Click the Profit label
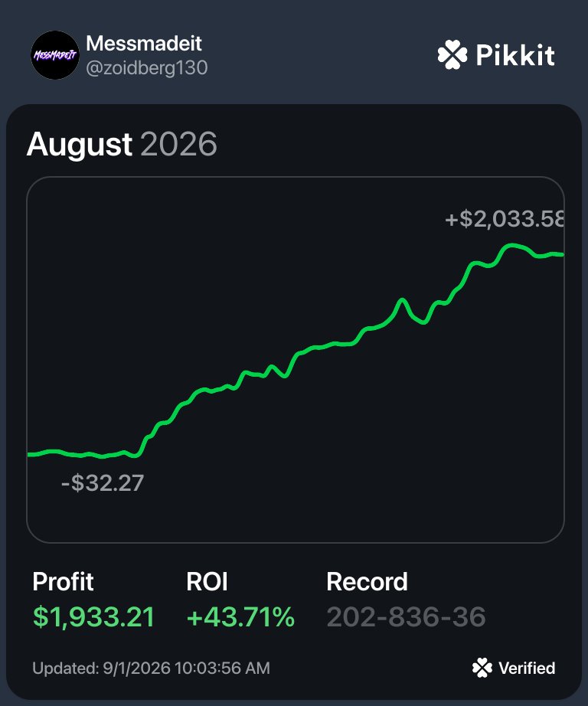This screenshot has width=588, height=706. (63, 581)
